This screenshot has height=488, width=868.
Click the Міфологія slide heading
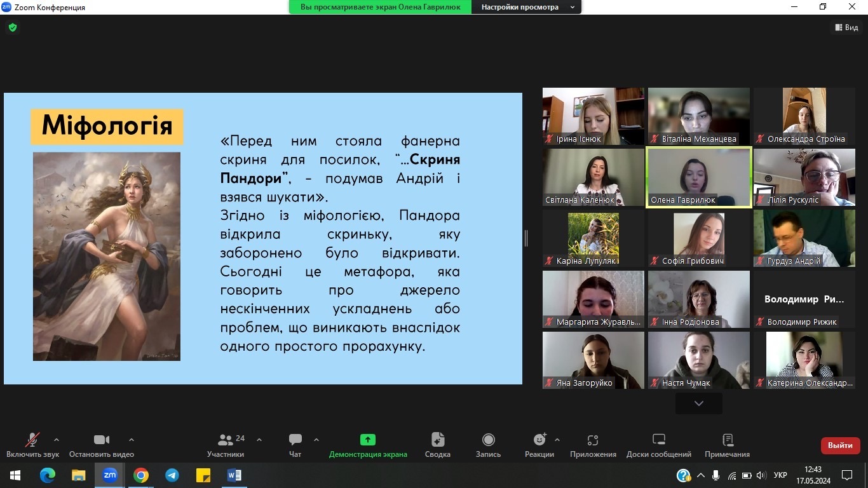tap(107, 126)
